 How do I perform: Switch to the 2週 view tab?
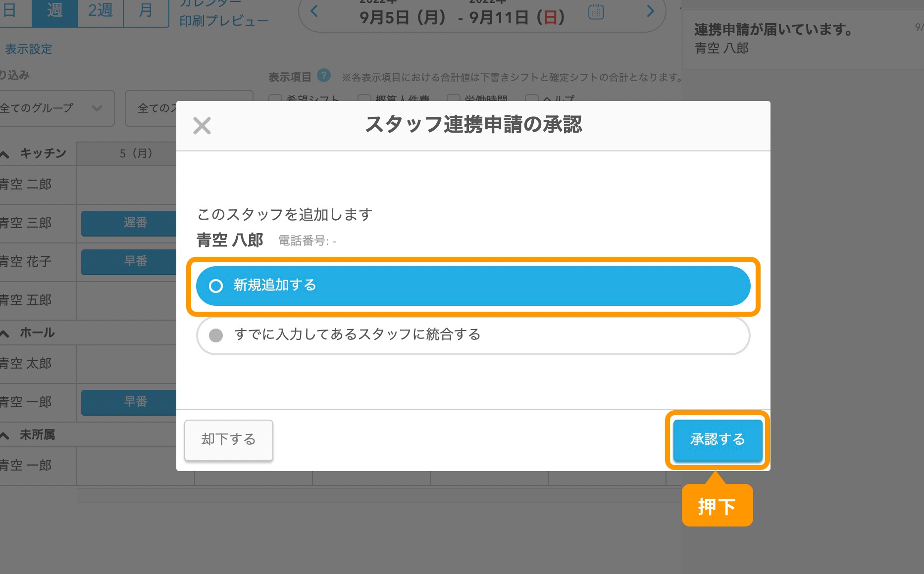click(x=100, y=11)
